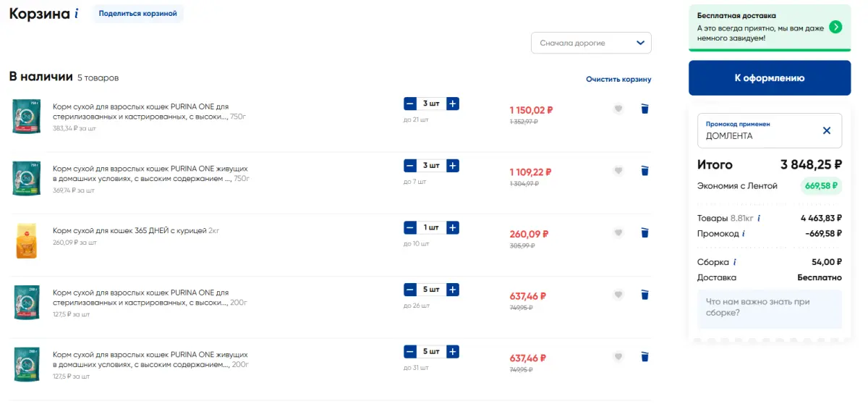The height and width of the screenshot is (412, 868).
Task: Add 365 ДНЕЙ cat food to favorites heart
Action: click(618, 232)
